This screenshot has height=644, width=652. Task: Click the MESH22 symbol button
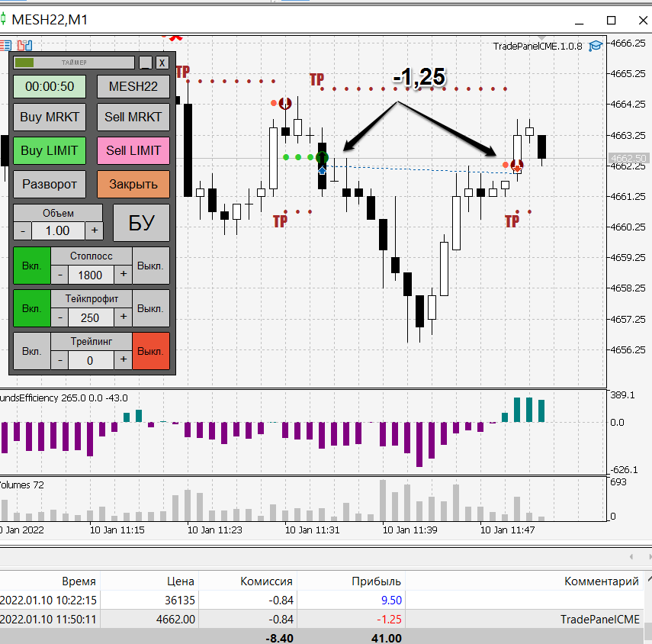(x=133, y=86)
